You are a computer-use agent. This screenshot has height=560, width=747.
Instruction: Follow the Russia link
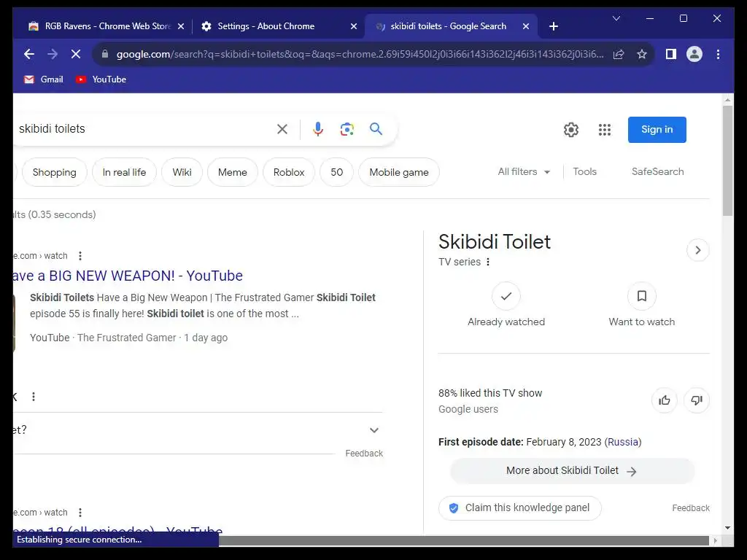pyautogui.click(x=623, y=442)
